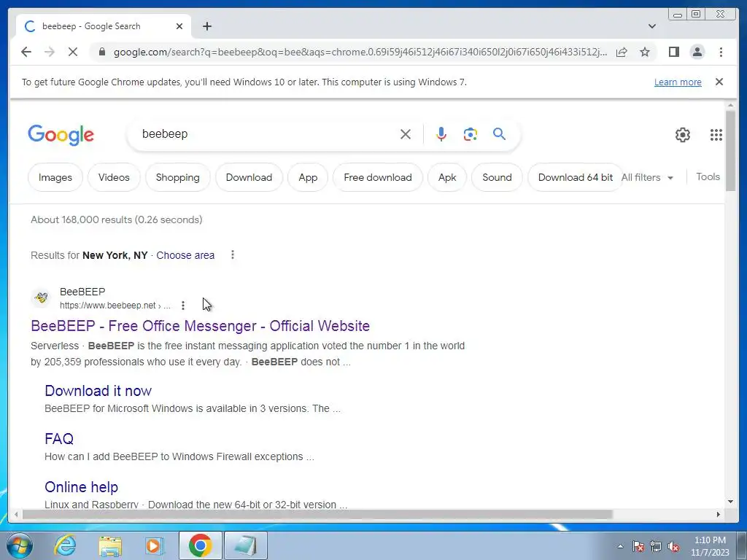The height and width of the screenshot is (560, 747).
Task: Open About this result menu for BeeBEEP
Action: coord(183,306)
